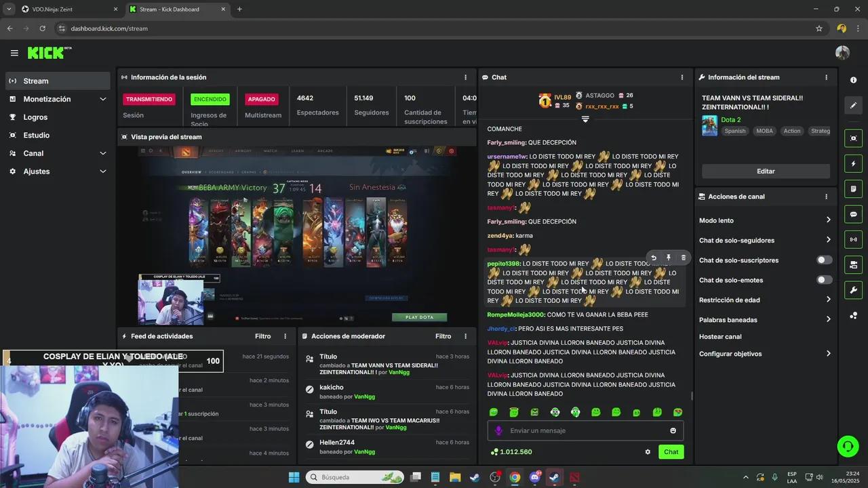Open the emoji picker in message box
This screenshot has height=488, width=868.
click(x=673, y=430)
